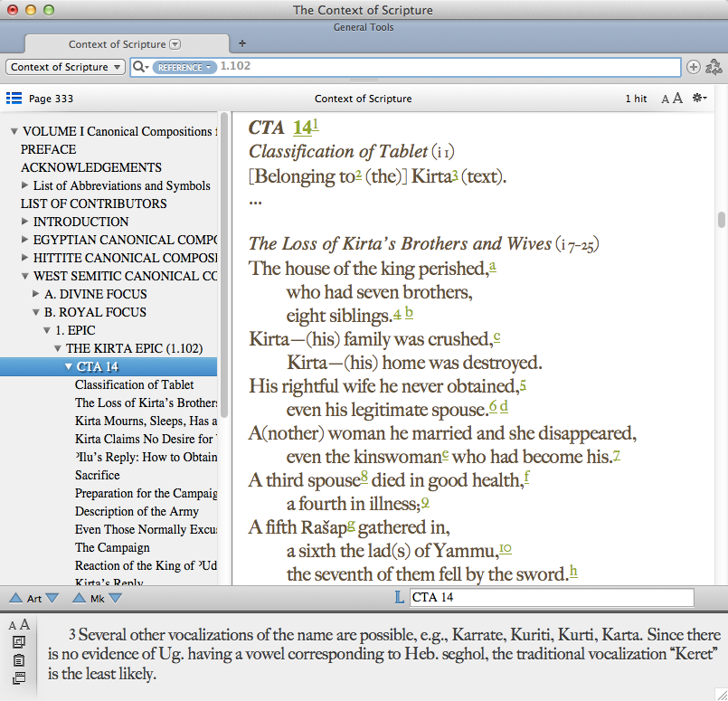Image resolution: width=728 pixels, height=701 pixels.
Task: Open the gear display settings menu
Action: [699, 98]
